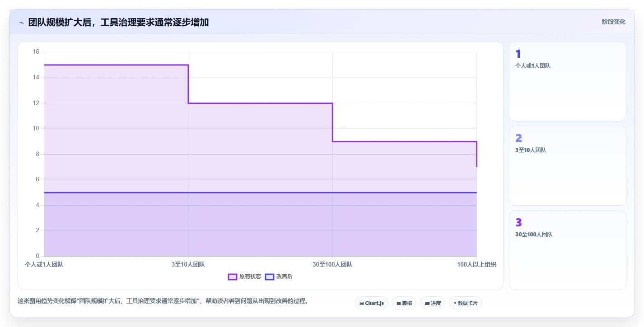644x327 pixels.
Task: Click x-axis label 个人或1人团队
Action: point(44,265)
